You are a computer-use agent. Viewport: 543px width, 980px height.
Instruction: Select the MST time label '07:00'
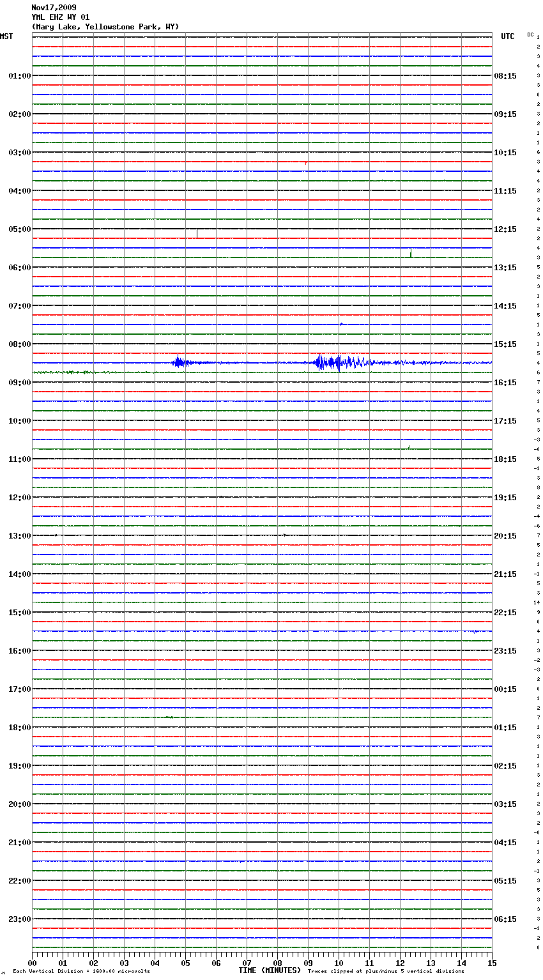[20, 306]
